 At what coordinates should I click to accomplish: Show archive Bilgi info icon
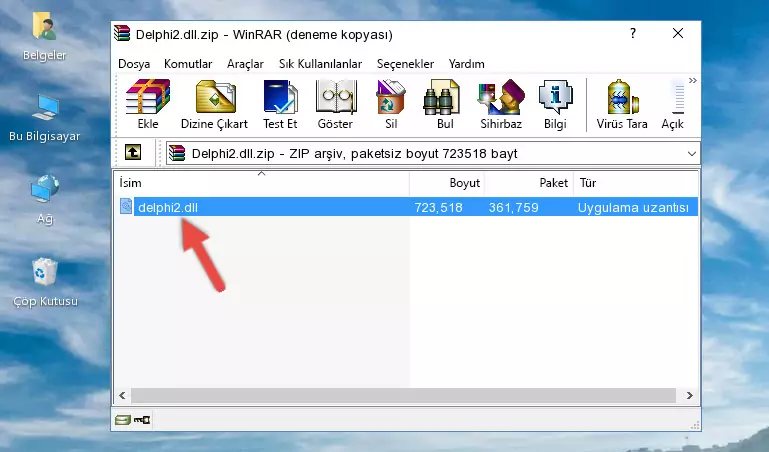(x=555, y=97)
